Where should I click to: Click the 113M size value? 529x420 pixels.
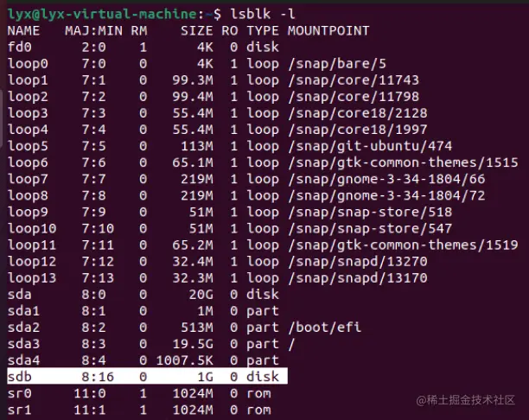(x=197, y=146)
